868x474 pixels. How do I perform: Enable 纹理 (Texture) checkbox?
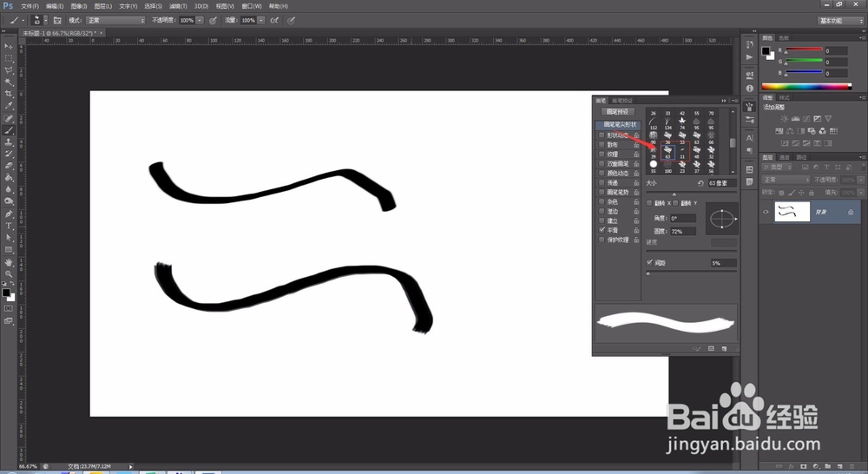pyautogui.click(x=602, y=154)
